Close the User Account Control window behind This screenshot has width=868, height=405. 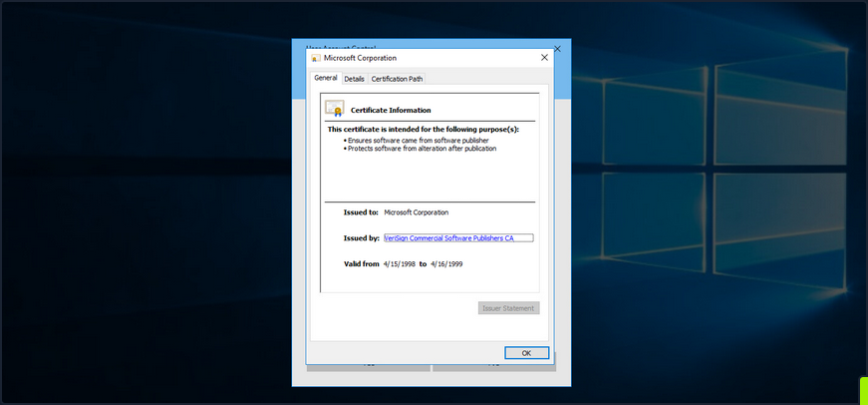point(557,49)
